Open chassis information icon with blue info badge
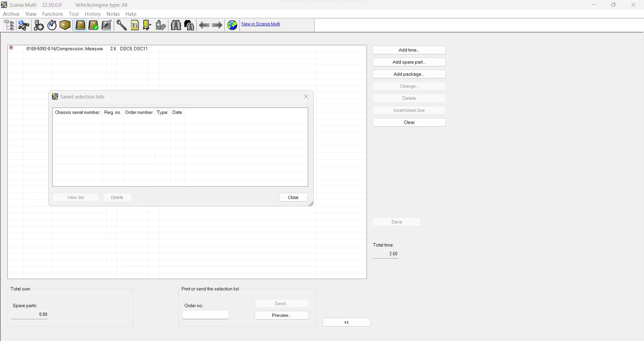Screen dimensions: 644x341 (23, 25)
